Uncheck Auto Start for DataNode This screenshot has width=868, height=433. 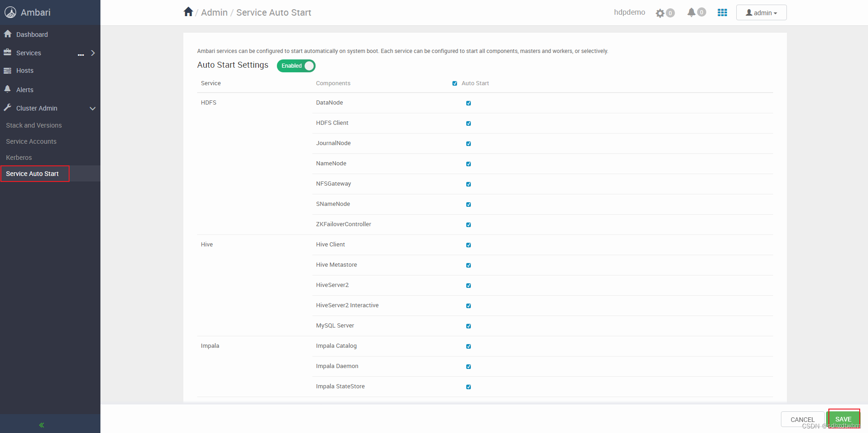[x=469, y=103]
